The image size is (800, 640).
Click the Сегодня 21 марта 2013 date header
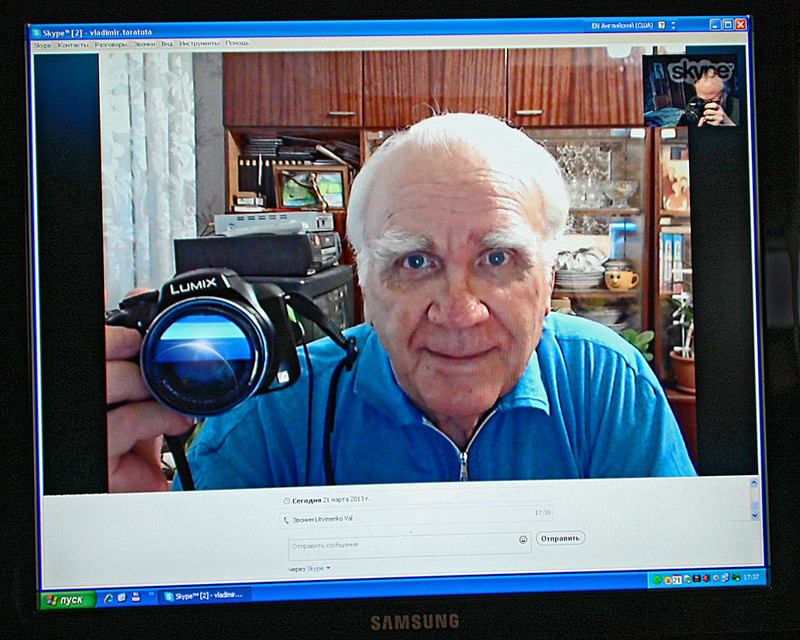tap(331, 500)
